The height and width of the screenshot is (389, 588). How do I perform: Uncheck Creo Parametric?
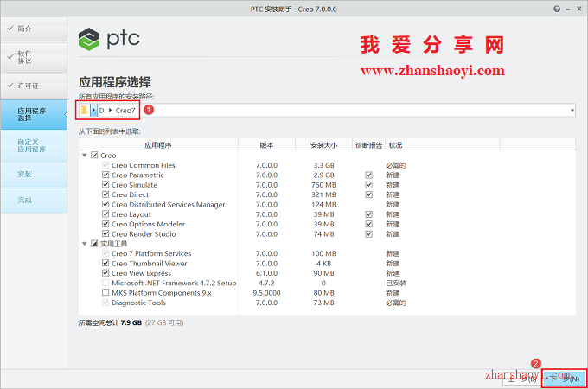105,175
